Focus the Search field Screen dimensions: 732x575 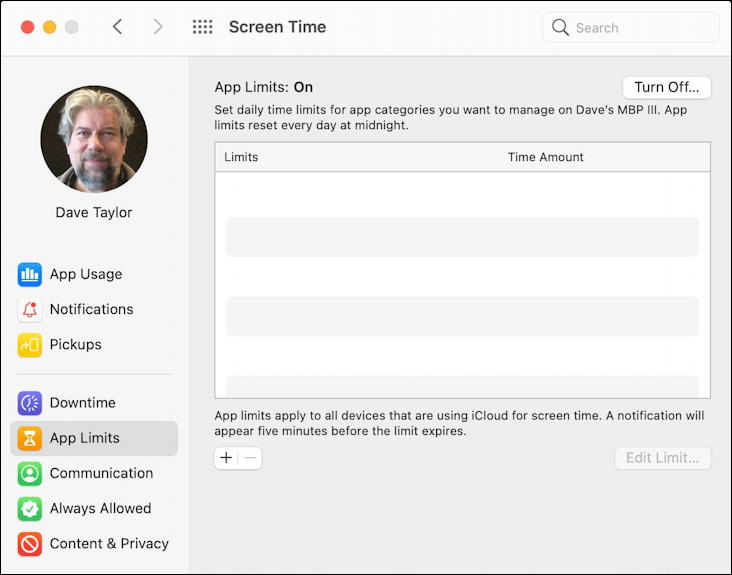[630, 28]
